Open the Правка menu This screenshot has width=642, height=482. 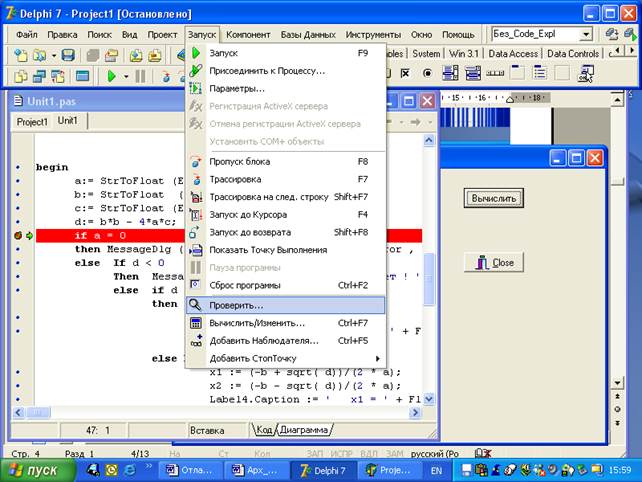(62, 35)
